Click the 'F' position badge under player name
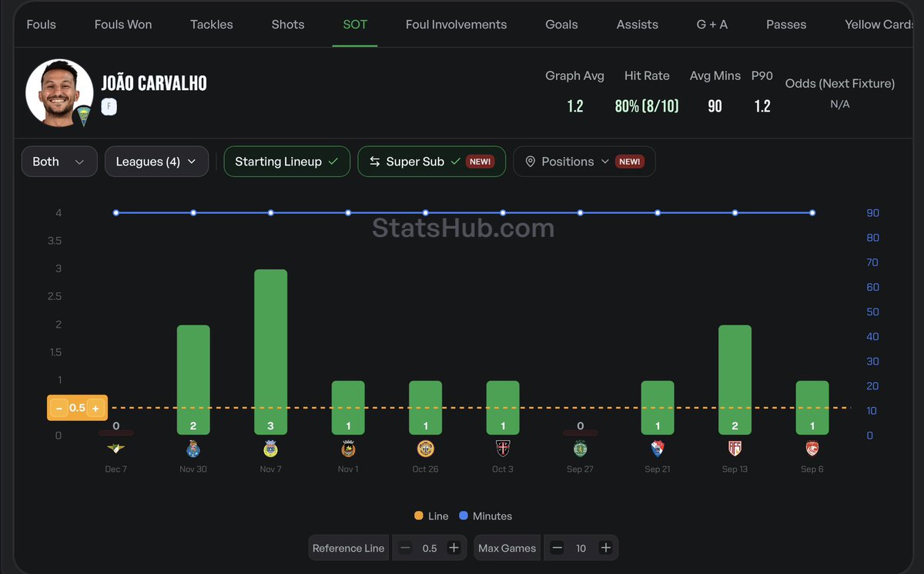Screen dimensions: 924x574 coord(109,107)
